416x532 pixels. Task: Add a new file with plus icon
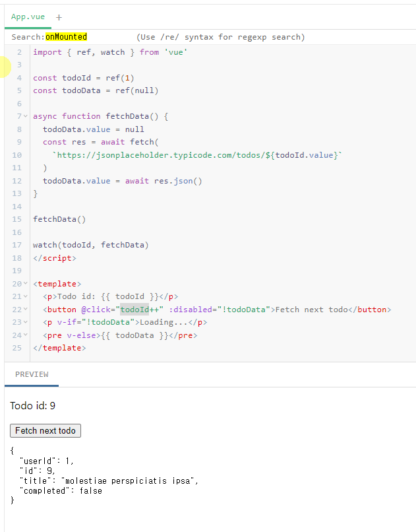pos(59,18)
